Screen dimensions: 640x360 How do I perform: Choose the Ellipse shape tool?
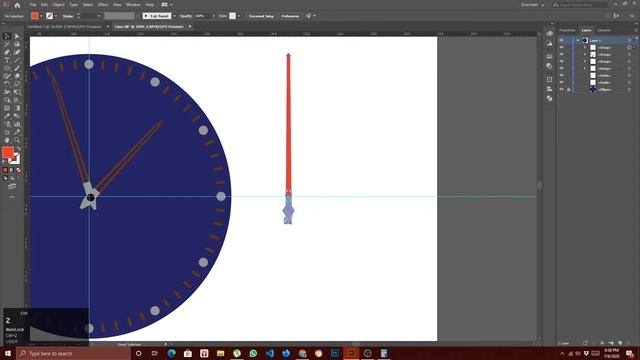(7, 68)
